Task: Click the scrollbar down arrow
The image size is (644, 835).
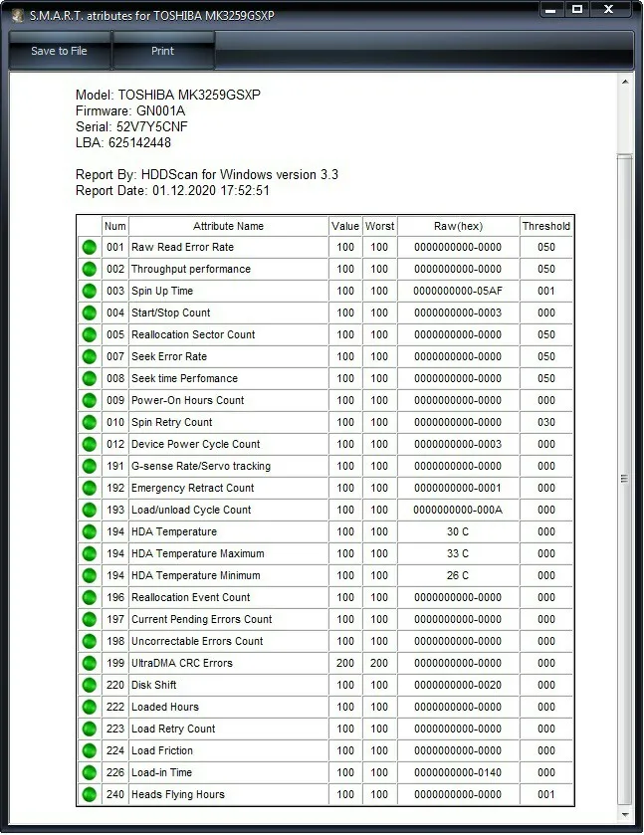Action: (625, 815)
